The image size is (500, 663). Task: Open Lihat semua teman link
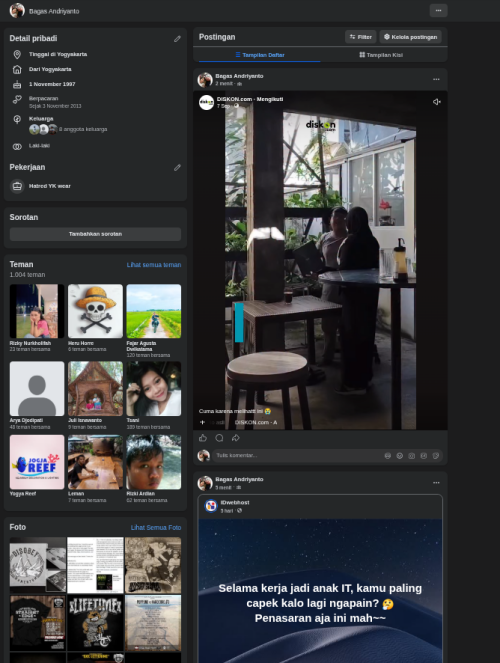click(154, 265)
